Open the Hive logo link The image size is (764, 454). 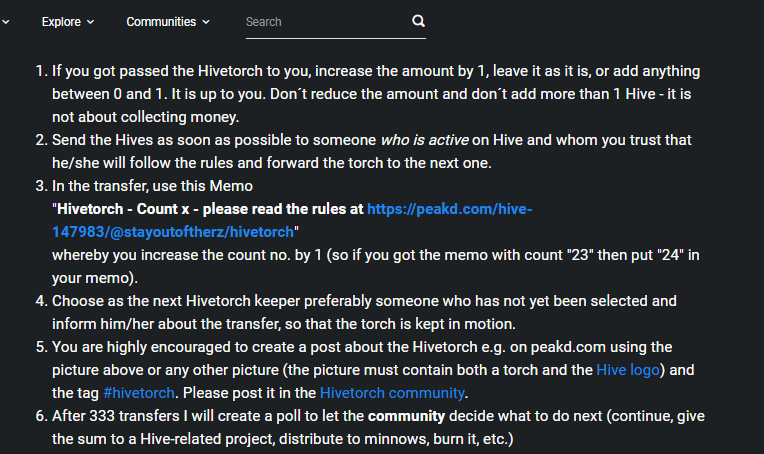click(628, 370)
